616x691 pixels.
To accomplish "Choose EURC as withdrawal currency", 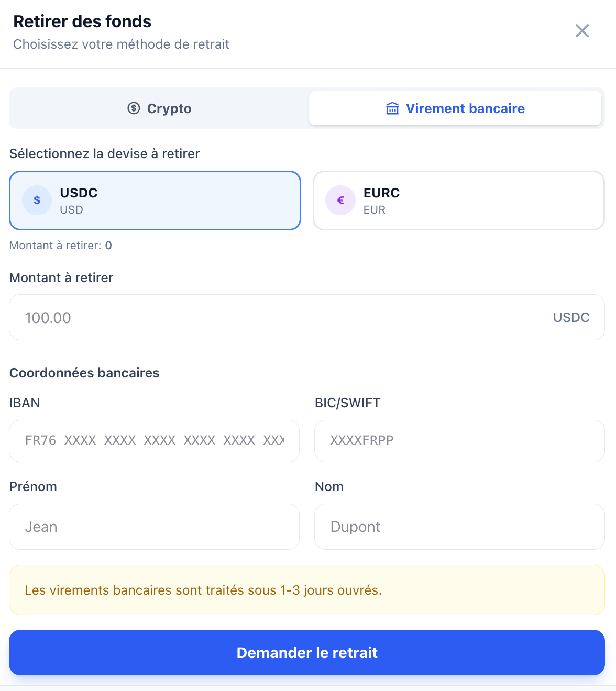I will [x=459, y=200].
